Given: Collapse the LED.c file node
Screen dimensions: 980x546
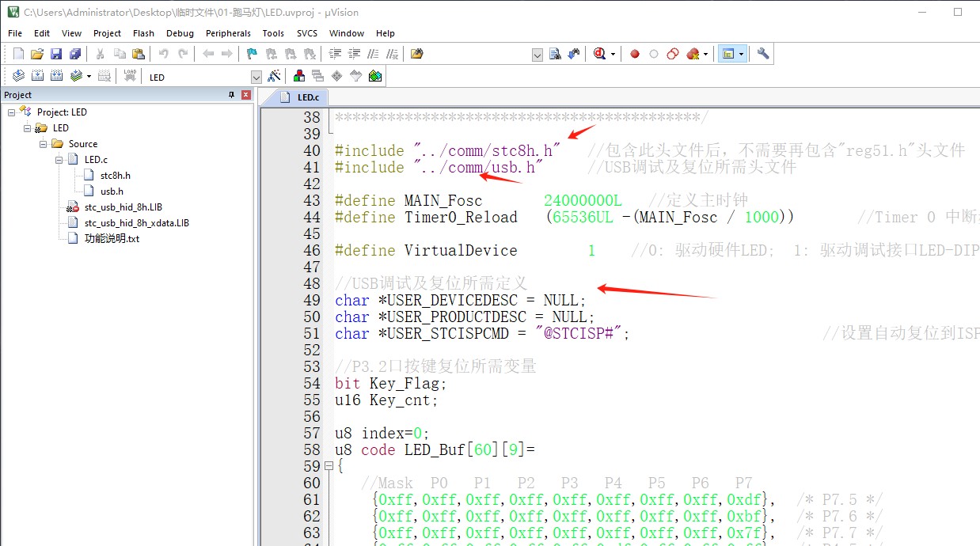Looking at the screenshot, I should tap(59, 159).
